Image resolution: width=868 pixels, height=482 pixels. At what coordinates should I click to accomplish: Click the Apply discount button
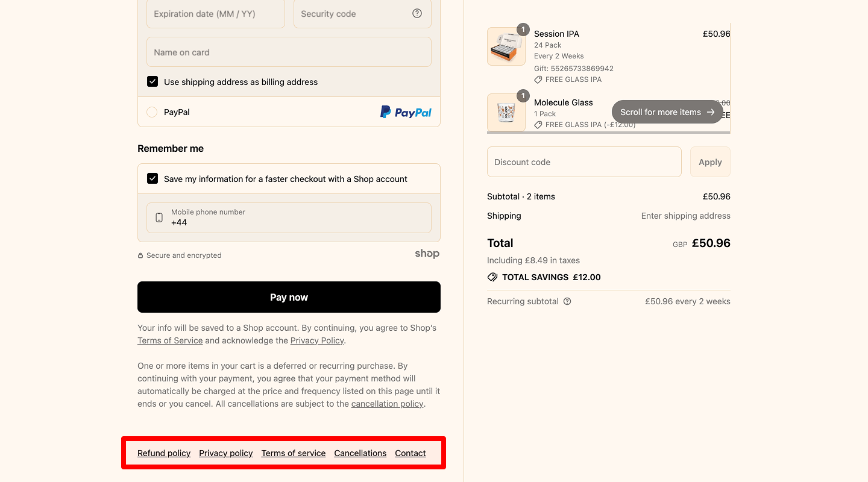pyautogui.click(x=710, y=162)
